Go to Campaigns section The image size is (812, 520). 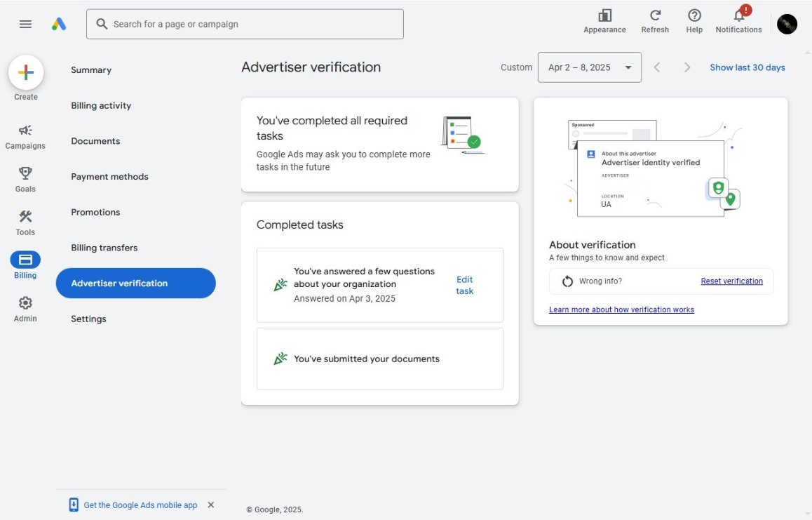(25, 137)
